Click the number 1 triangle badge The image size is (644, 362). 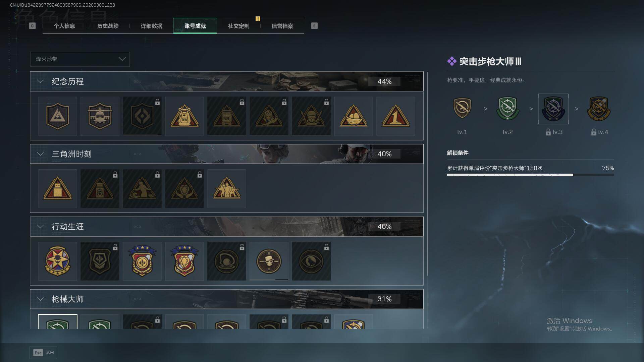tap(395, 116)
